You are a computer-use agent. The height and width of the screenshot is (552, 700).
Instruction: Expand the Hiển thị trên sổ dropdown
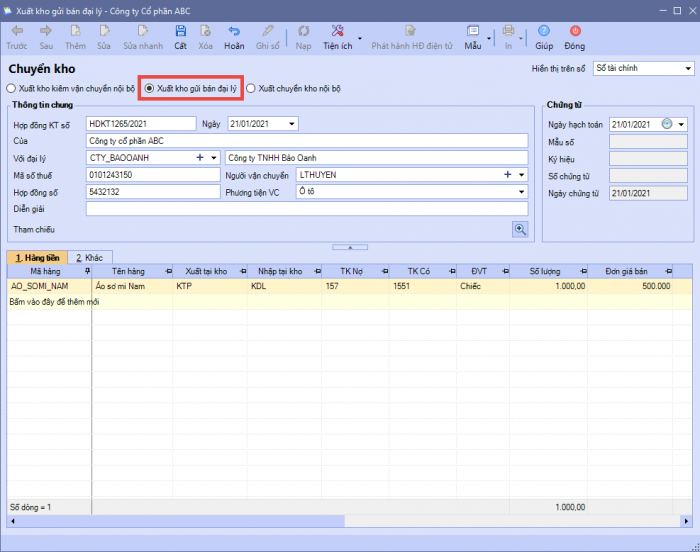(x=688, y=69)
